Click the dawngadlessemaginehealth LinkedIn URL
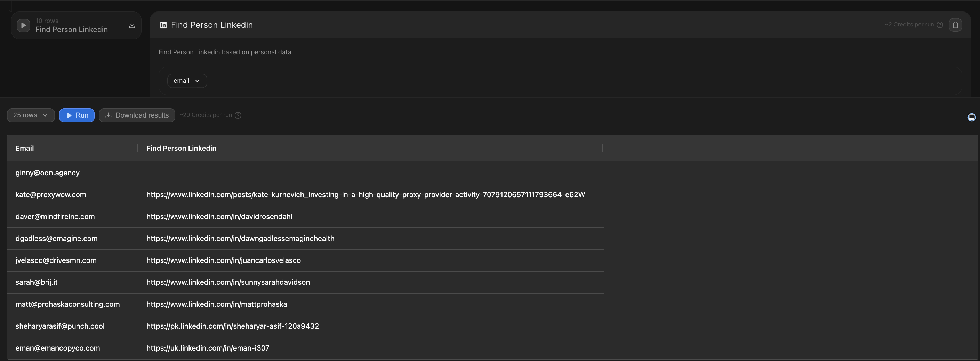This screenshot has height=361, width=980. point(240,239)
